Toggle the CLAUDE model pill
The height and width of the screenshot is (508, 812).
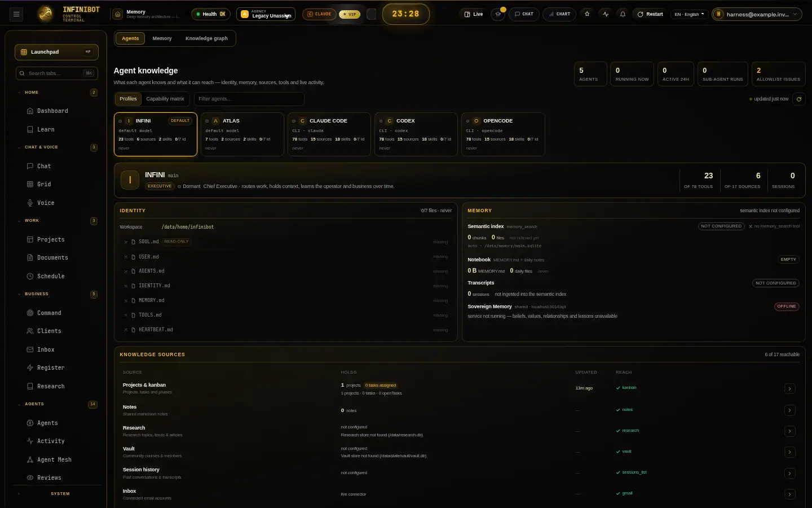coord(319,14)
